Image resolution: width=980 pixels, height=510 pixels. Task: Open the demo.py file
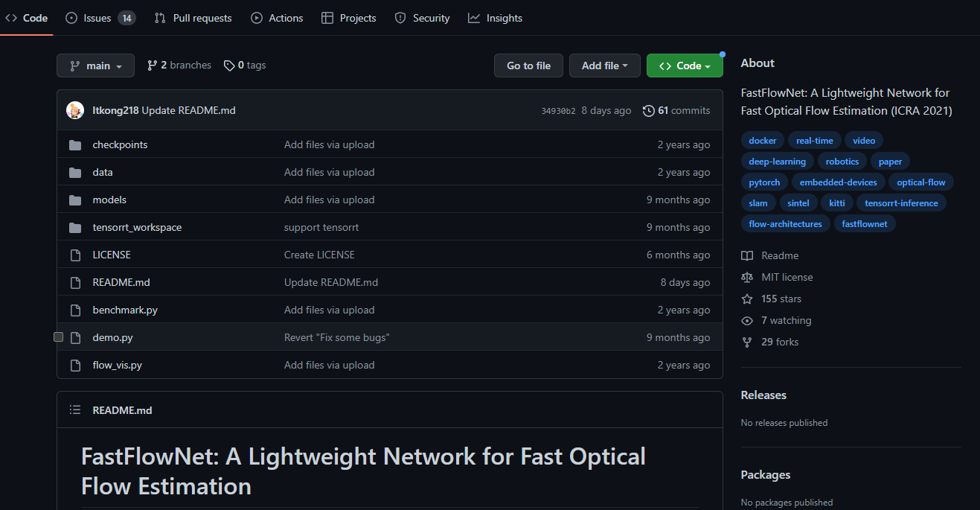[x=113, y=337]
